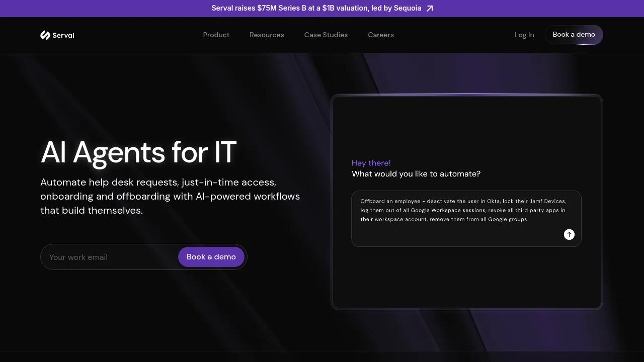The height and width of the screenshot is (362, 644).
Task: Click the Serval logo icon
Action: pos(45,35)
